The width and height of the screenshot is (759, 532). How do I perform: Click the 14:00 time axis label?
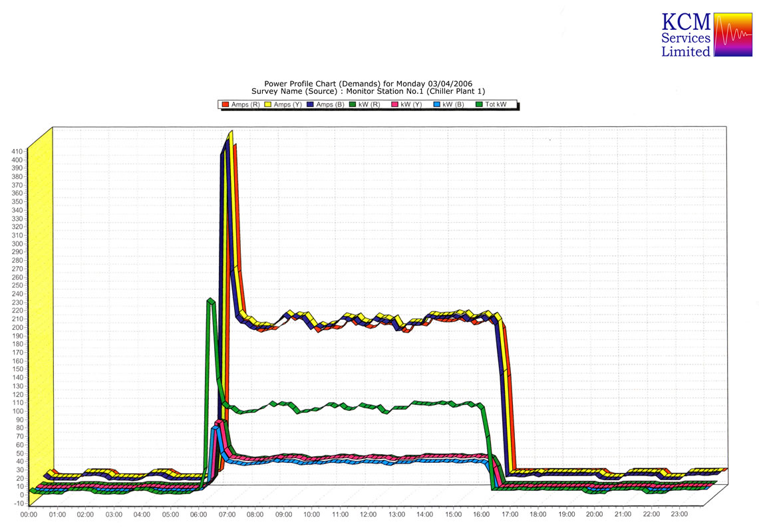pyautogui.click(x=425, y=515)
